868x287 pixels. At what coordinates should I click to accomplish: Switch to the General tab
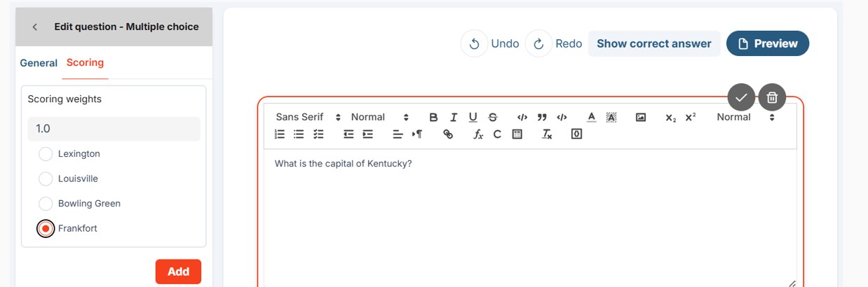[39, 63]
